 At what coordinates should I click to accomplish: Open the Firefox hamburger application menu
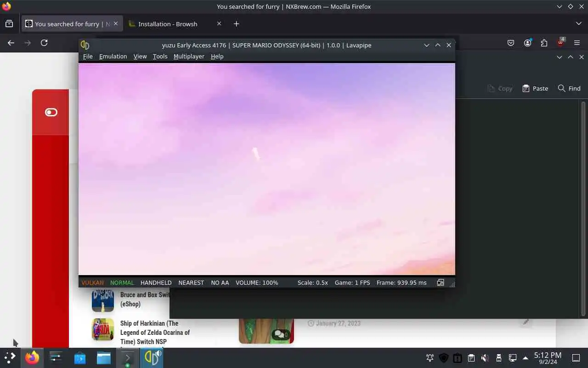577,43
